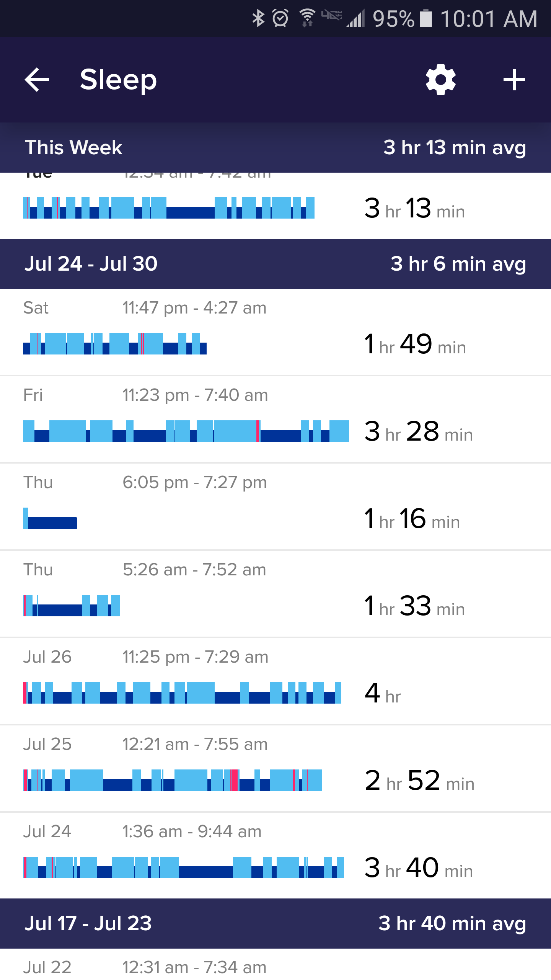This screenshot has width=551, height=980.
Task: Tap Jul 25 sleep stages graph
Action: [x=172, y=780]
